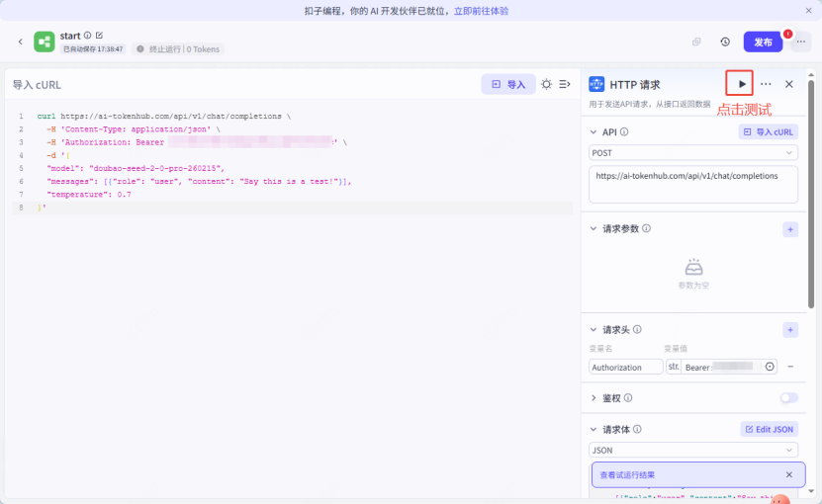Open the HTTP 请求 panel more menu
This screenshot has height=504, width=822.
click(766, 84)
